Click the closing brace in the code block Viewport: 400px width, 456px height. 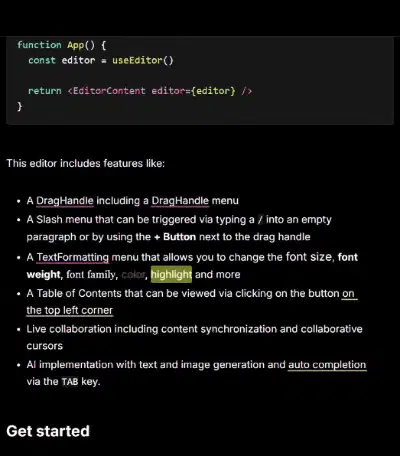pyautogui.click(x=20, y=106)
